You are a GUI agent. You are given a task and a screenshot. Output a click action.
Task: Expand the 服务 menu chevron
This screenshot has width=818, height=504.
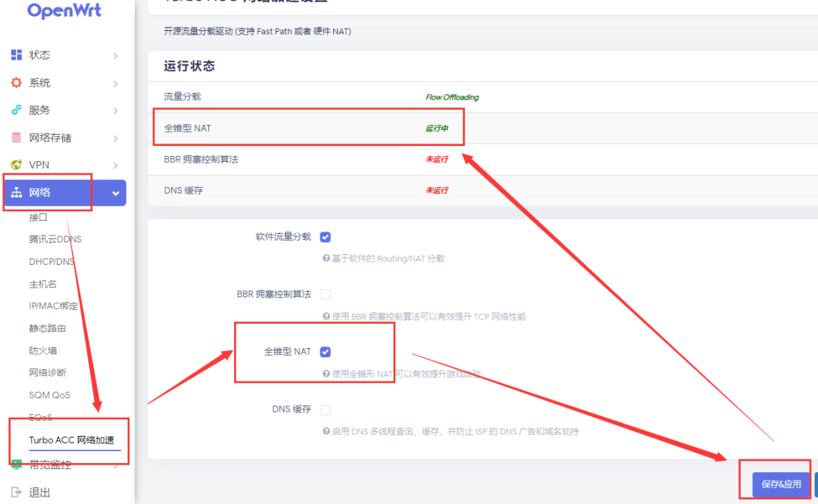(115, 110)
